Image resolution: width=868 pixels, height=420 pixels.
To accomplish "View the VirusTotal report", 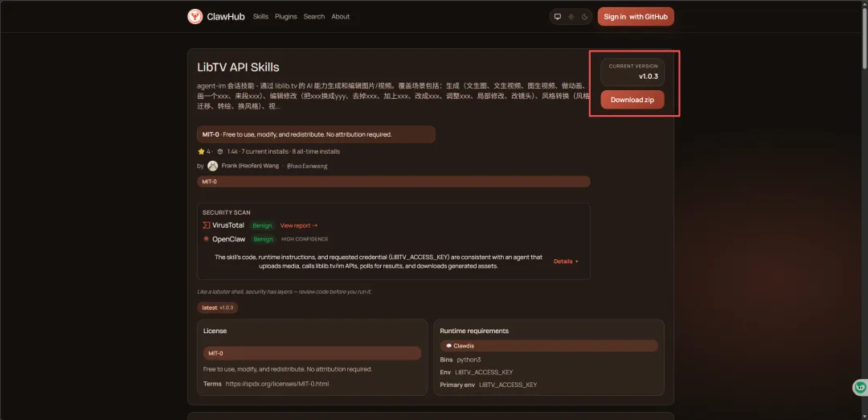I will tap(299, 225).
